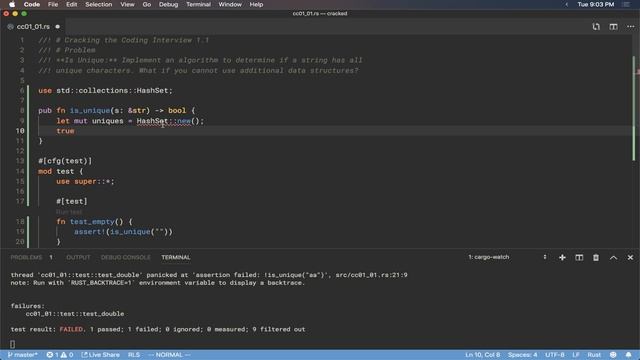
Task: Select the TERMINAL panel tab
Action: click(x=176, y=258)
